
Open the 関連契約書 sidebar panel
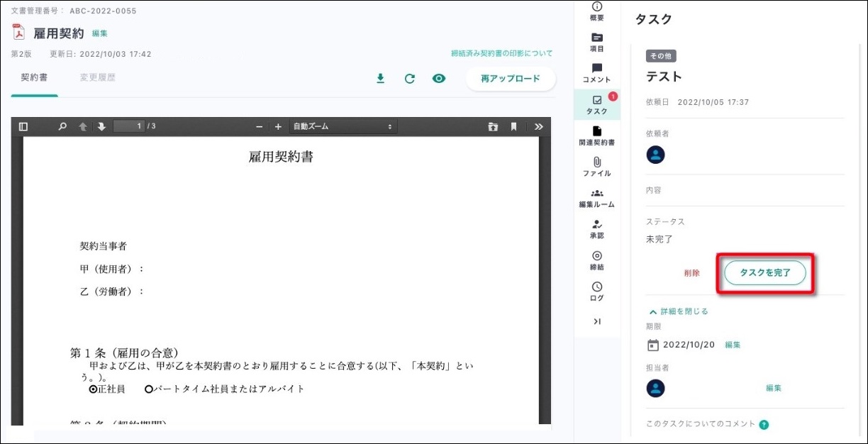click(x=596, y=135)
